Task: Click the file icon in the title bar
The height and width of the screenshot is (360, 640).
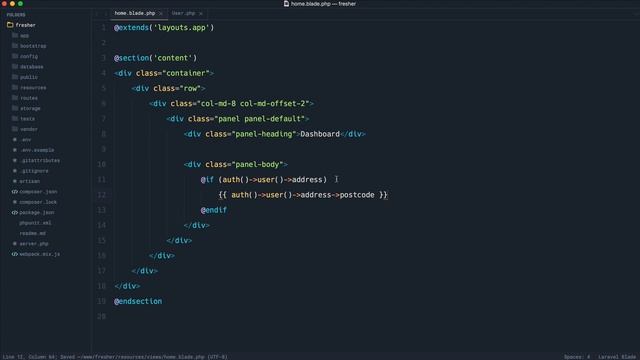Action: (287, 4)
